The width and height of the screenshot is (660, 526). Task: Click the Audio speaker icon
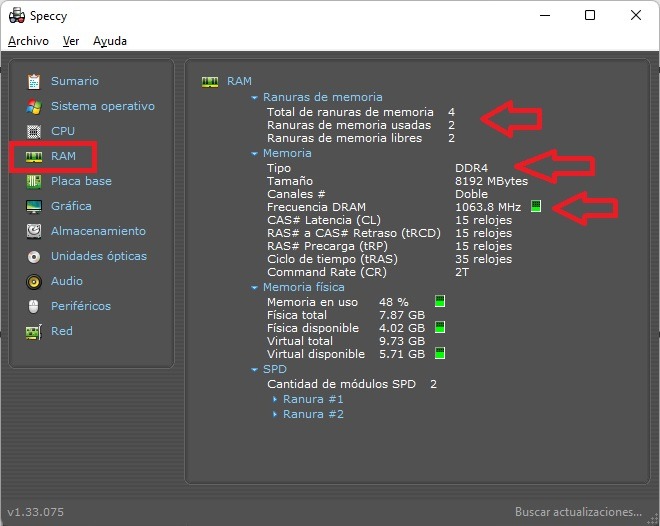pos(34,281)
